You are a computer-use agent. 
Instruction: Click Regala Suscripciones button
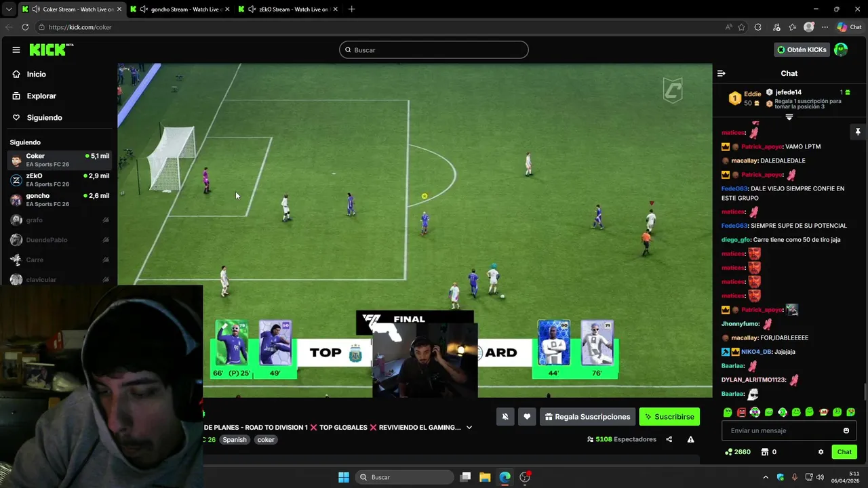click(587, 417)
